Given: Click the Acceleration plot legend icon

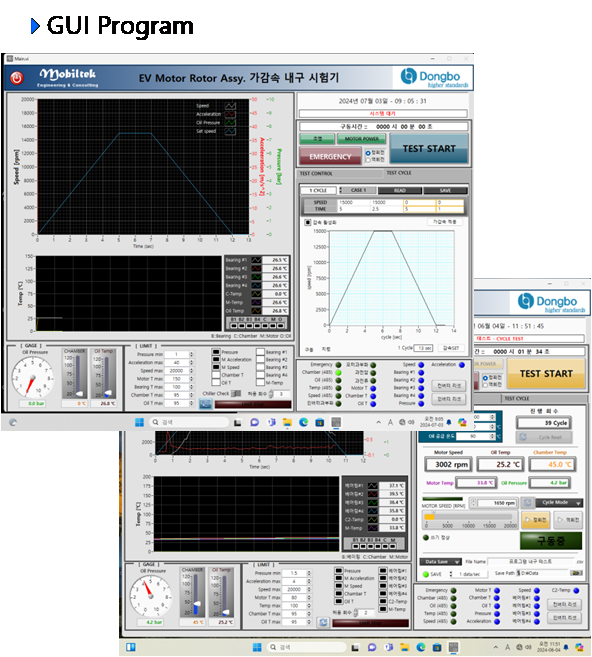Looking at the screenshot, I should pyautogui.click(x=230, y=114).
